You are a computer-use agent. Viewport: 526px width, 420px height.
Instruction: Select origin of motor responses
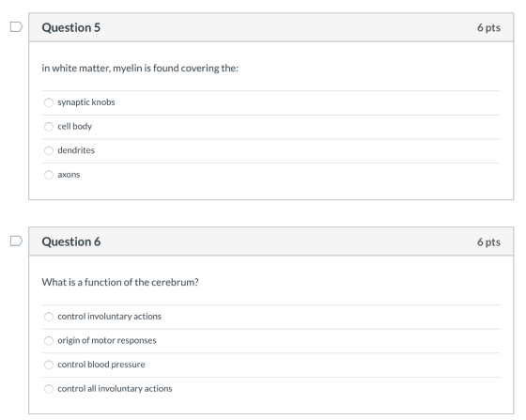tap(49, 341)
